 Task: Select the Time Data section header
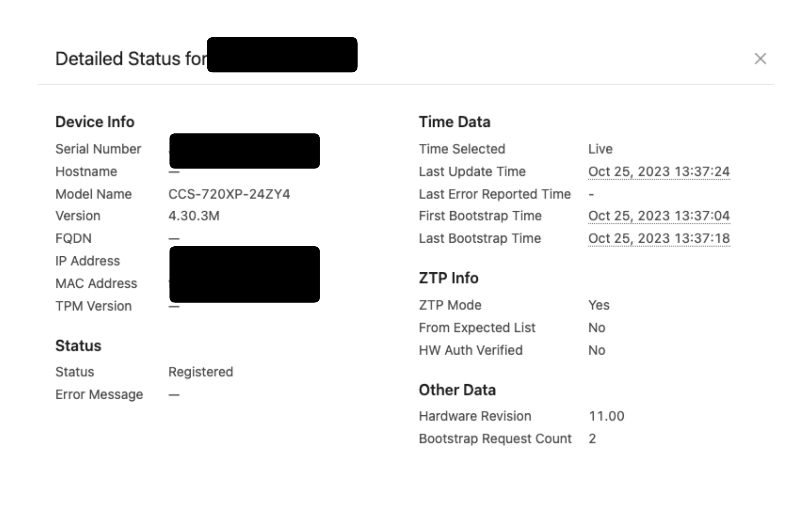(x=454, y=121)
